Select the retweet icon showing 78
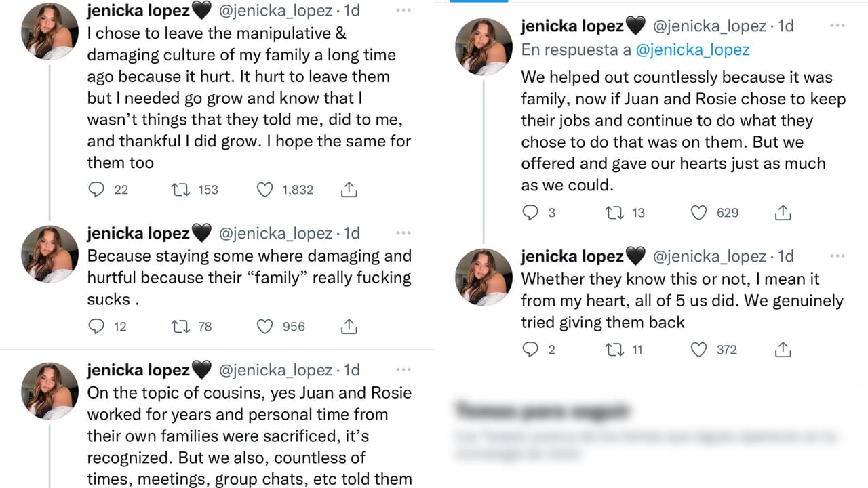868x488 pixels. pos(180,327)
